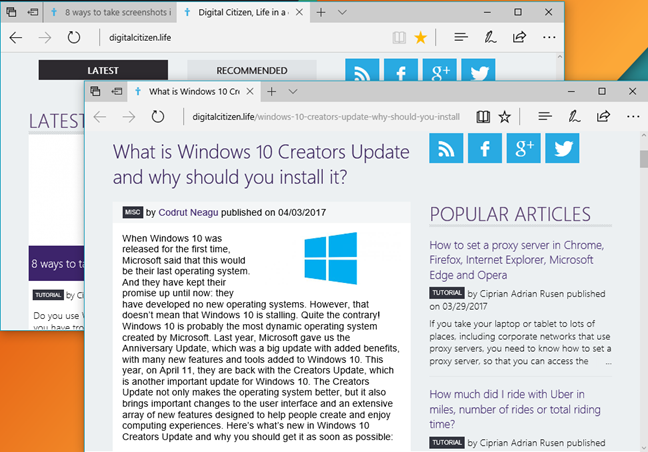The image size is (648, 452).
Task: Click TUTORIAL badge under Uber article
Action: click(447, 442)
